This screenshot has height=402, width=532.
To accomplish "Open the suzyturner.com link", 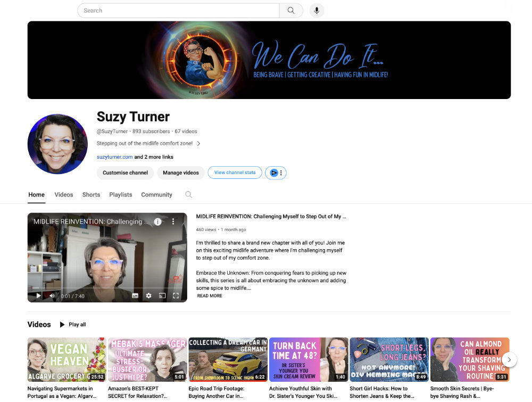I will click(115, 157).
